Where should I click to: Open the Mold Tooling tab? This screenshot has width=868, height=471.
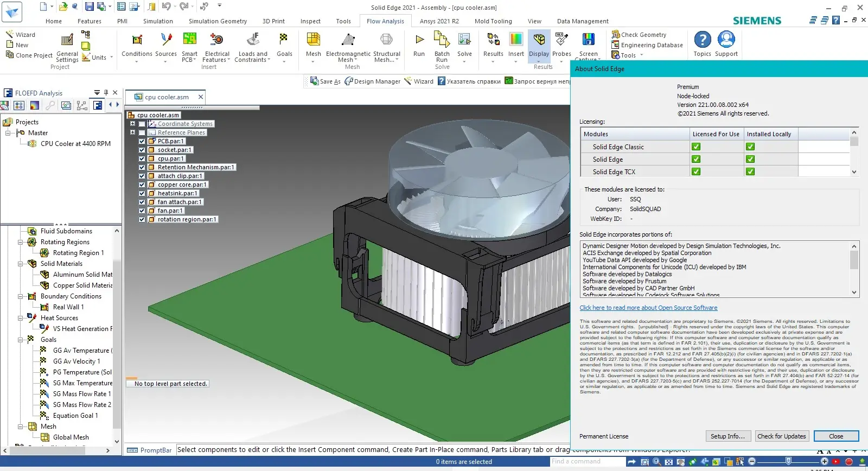pyautogui.click(x=493, y=21)
